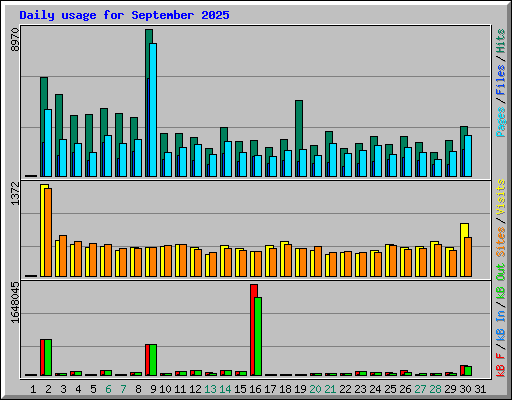Click the 'Visits' legend label
The height and width of the screenshot is (400, 512).
pyautogui.click(x=501, y=197)
